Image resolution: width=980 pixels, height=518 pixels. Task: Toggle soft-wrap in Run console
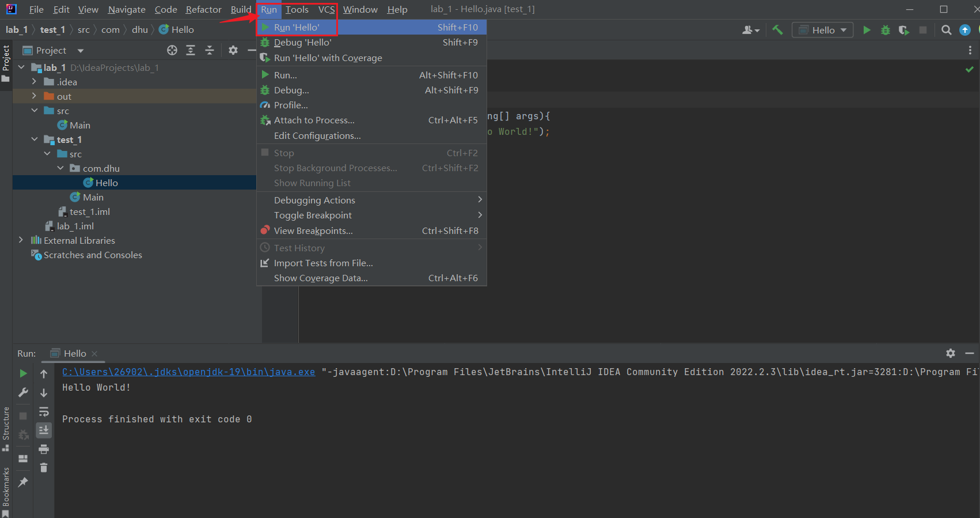click(x=44, y=412)
